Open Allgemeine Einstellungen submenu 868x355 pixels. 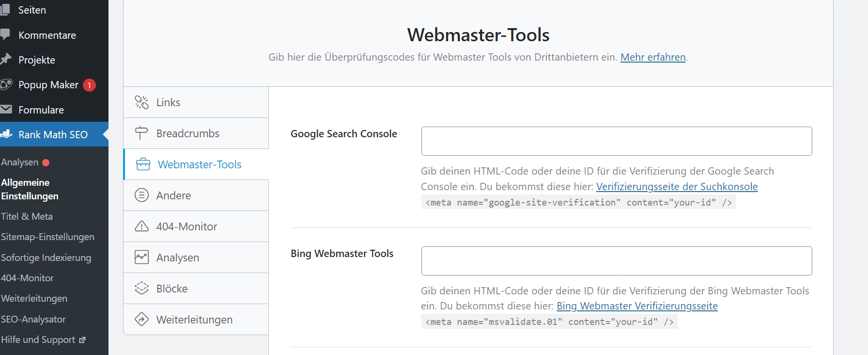30,189
